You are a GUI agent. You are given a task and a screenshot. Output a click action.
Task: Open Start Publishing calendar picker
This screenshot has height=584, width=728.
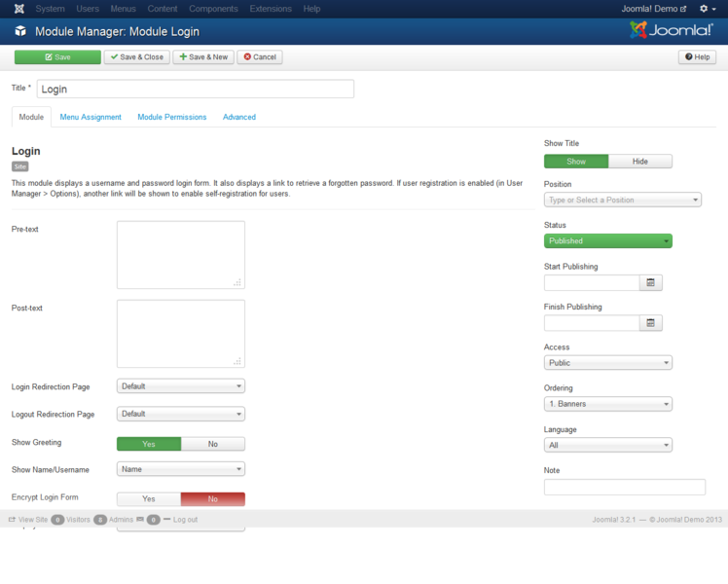point(650,282)
